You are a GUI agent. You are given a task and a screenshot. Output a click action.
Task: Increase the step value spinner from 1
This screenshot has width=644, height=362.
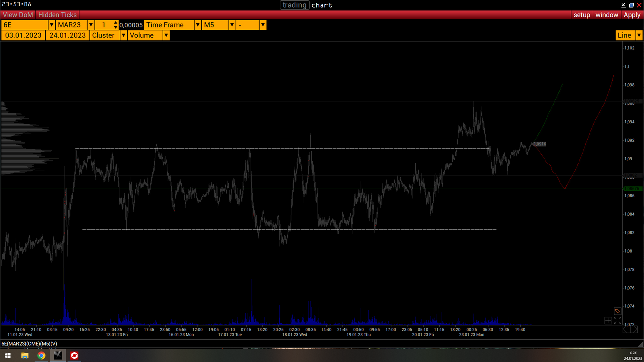point(116,23)
